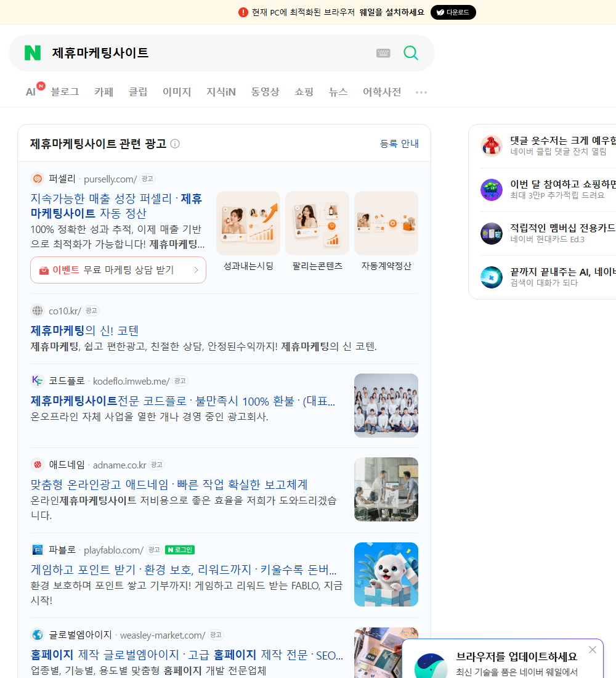The width and height of the screenshot is (616, 678).
Task: Switch to the 클립 tab
Action: click(x=138, y=92)
